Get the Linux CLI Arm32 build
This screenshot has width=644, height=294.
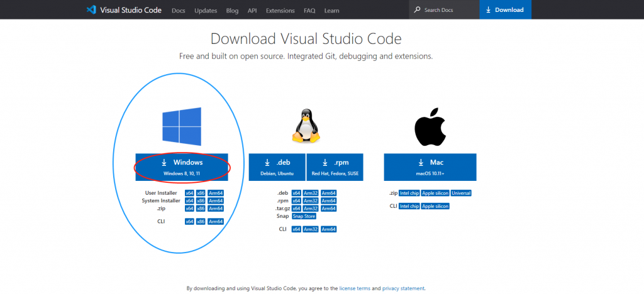(311, 229)
